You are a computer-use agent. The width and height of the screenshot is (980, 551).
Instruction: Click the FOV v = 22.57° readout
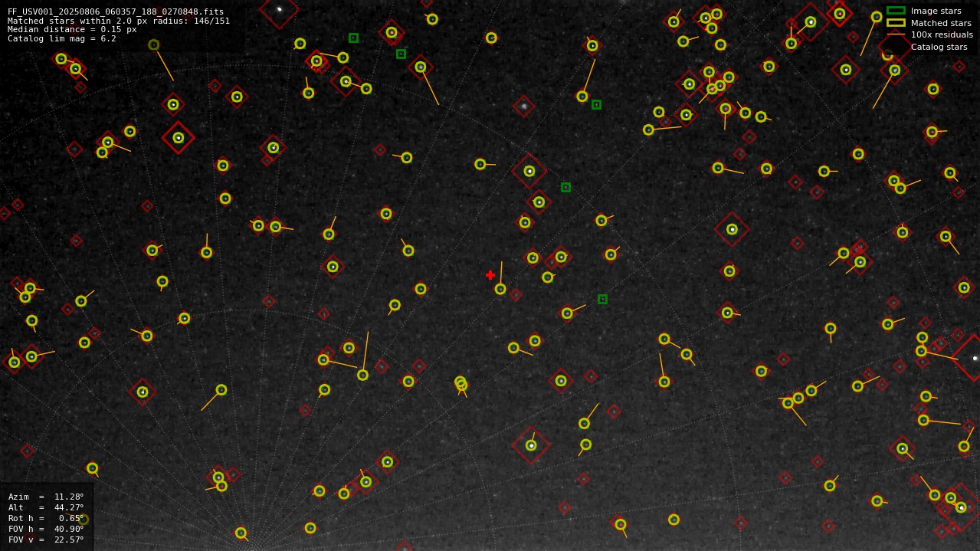pos(46,540)
